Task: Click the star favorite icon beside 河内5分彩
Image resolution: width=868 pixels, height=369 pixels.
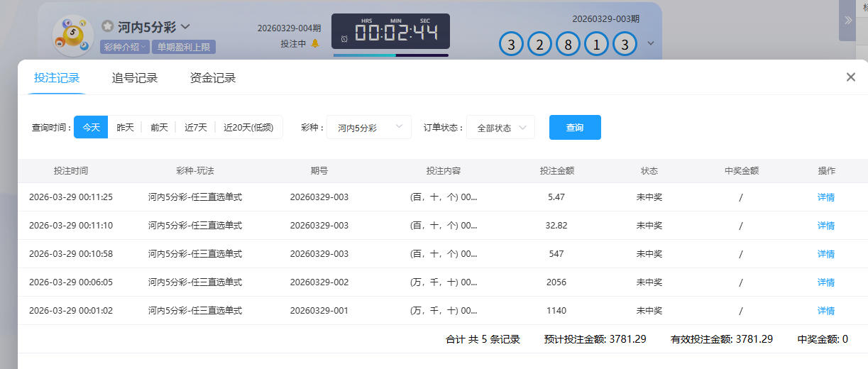Action: (x=107, y=26)
